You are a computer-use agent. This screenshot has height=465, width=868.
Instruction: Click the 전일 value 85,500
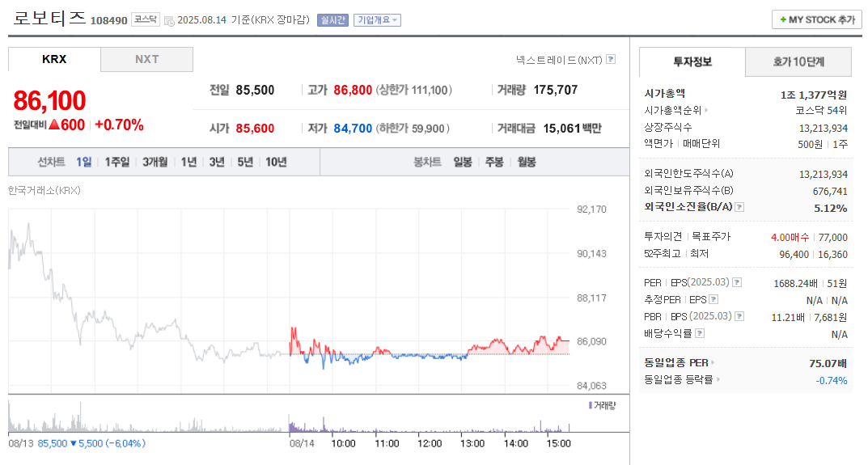pyautogui.click(x=255, y=91)
